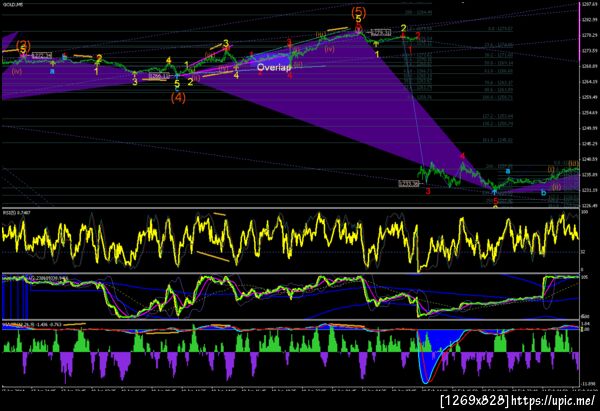
Task: Select the yellow 5 just above orange (4)
Action: pos(177,83)
